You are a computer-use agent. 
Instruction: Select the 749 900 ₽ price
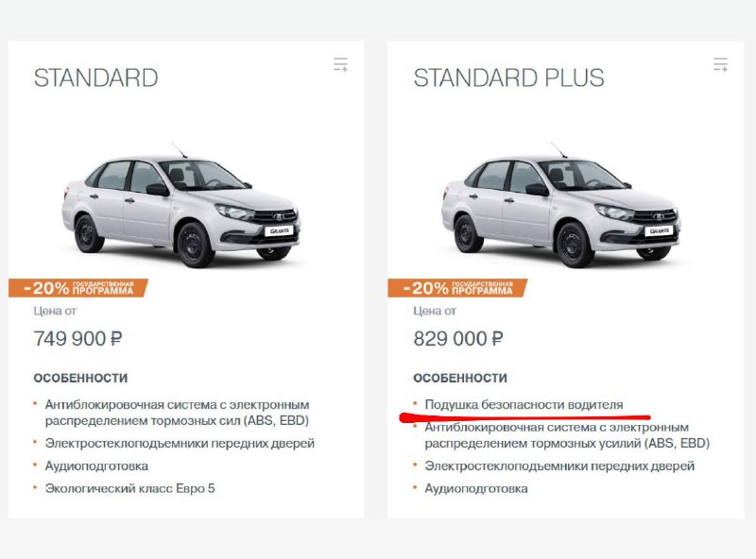(x=77, y=339)
